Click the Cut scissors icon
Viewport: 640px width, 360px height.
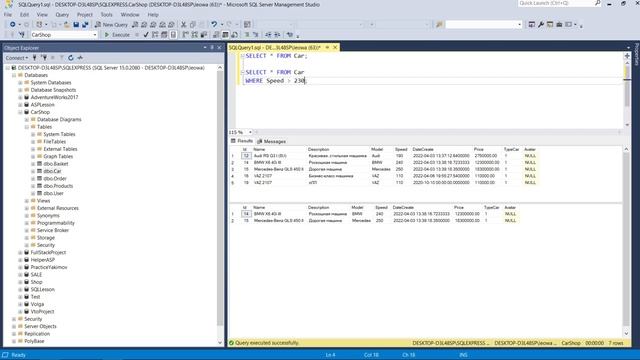pyautogui.click(x=183, y=24)
